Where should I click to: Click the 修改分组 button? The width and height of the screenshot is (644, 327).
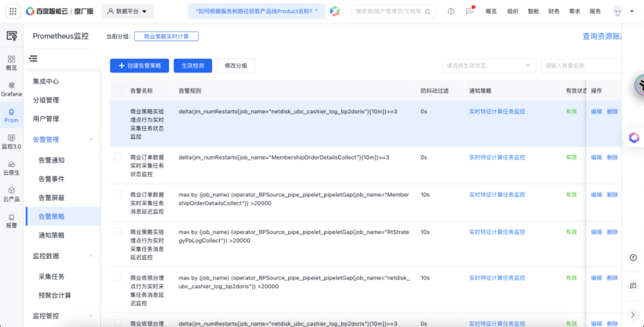pyautogui.click(x=236, y=66)
